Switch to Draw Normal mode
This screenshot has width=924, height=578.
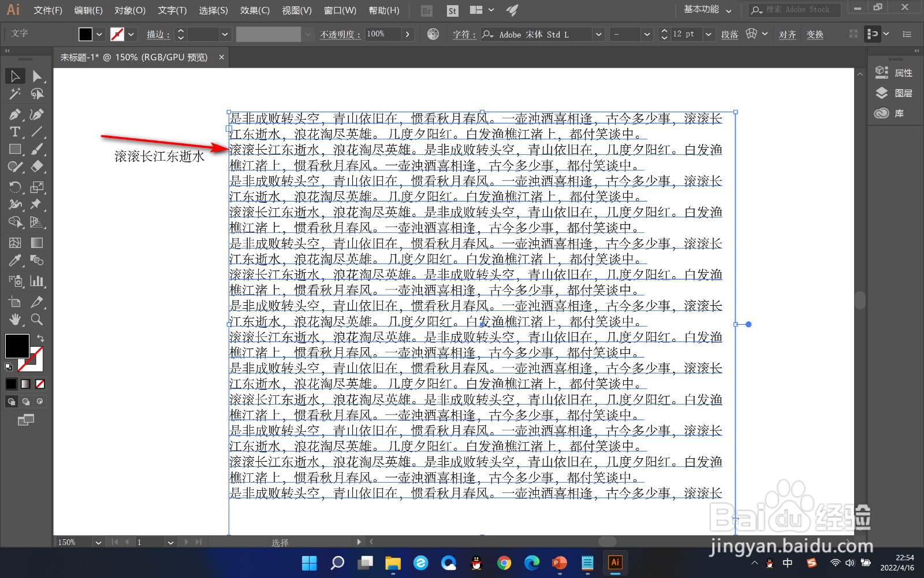pyautogui.click(x=12, y=402)
